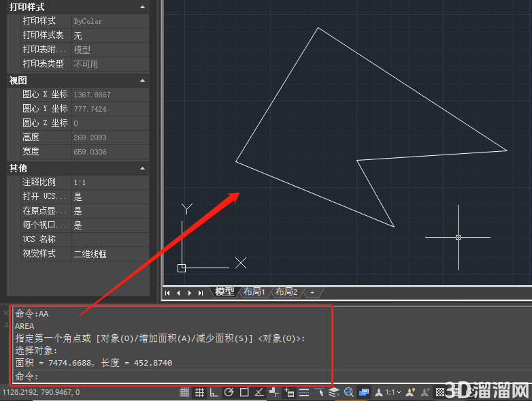
Task: Toggle lineweight display icon
Action: 304,393
